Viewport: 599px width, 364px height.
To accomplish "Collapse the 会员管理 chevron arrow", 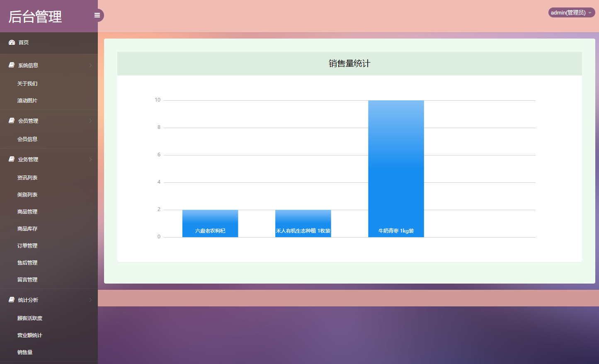I will click(x=90, y=121).
